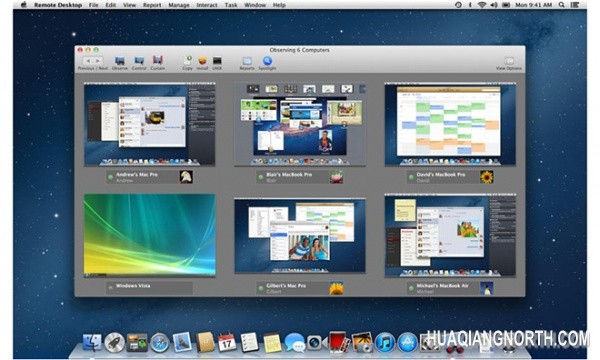Screen dimensions: 600x360
Task: Open Michael's MacBook Air screen thumbnail
Action: 450,235
